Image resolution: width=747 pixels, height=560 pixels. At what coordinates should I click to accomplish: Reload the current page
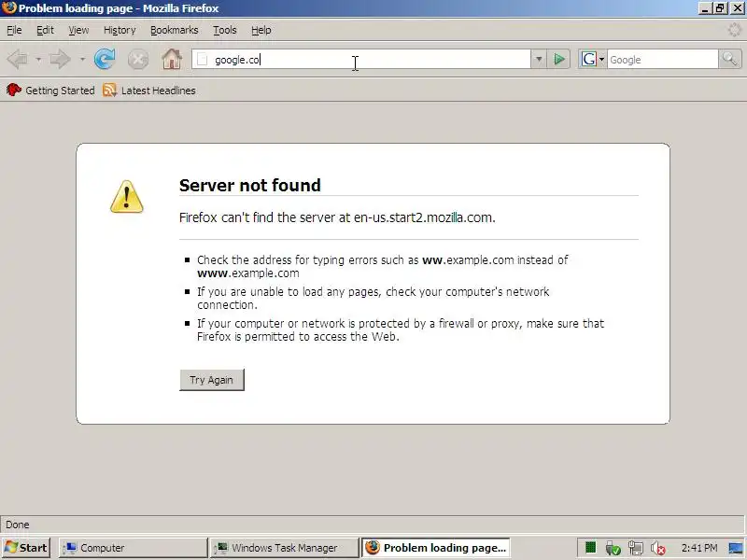105,60
